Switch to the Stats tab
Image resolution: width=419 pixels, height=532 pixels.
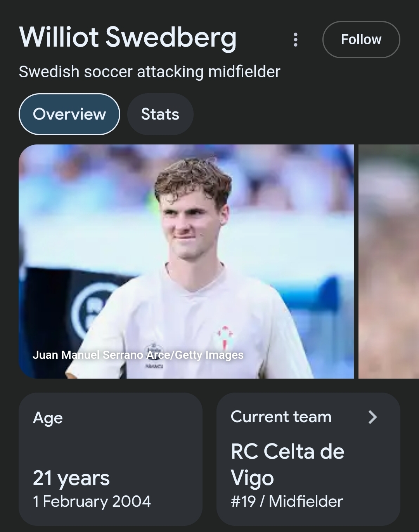[160, 114]
